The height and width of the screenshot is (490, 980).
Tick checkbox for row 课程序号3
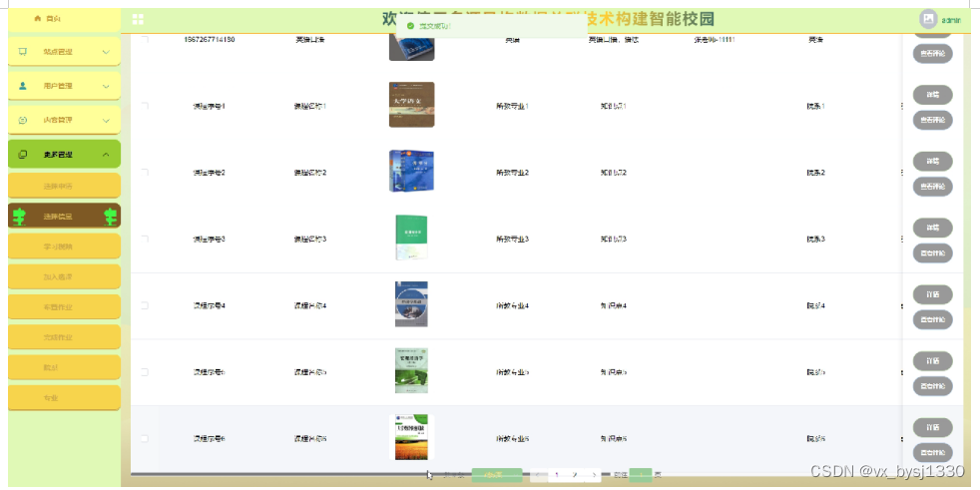(x=145, y=239)
